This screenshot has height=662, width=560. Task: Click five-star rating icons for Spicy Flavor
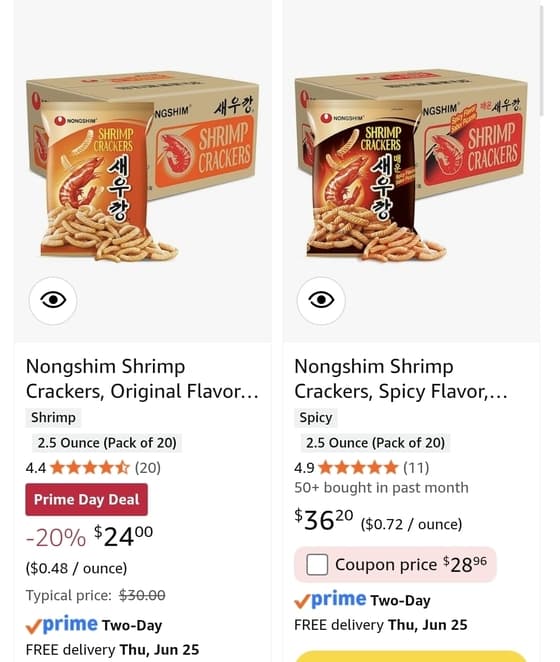tap(358, 468)
